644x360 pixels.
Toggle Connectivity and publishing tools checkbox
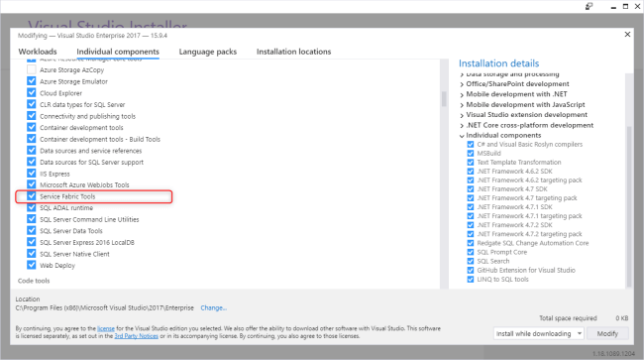tap(32, 115)
